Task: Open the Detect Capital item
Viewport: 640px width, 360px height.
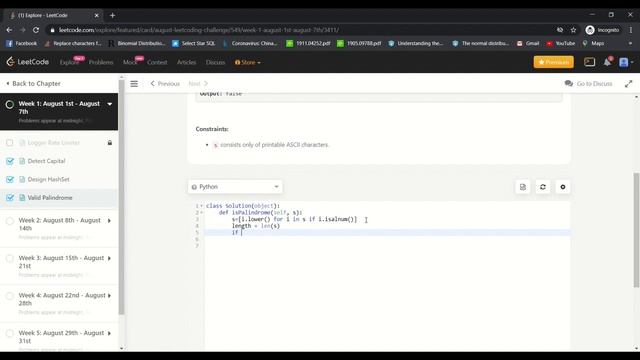Action: 46,161
